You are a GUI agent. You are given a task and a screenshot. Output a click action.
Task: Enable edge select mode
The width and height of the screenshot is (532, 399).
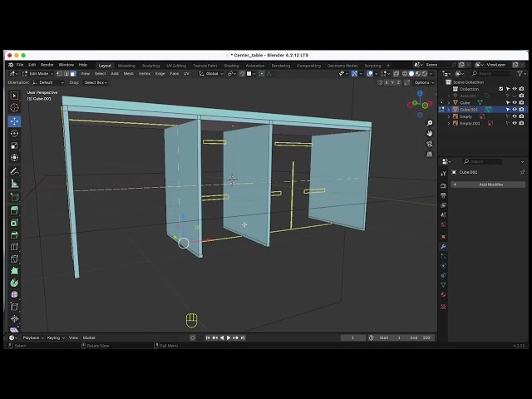66,74
